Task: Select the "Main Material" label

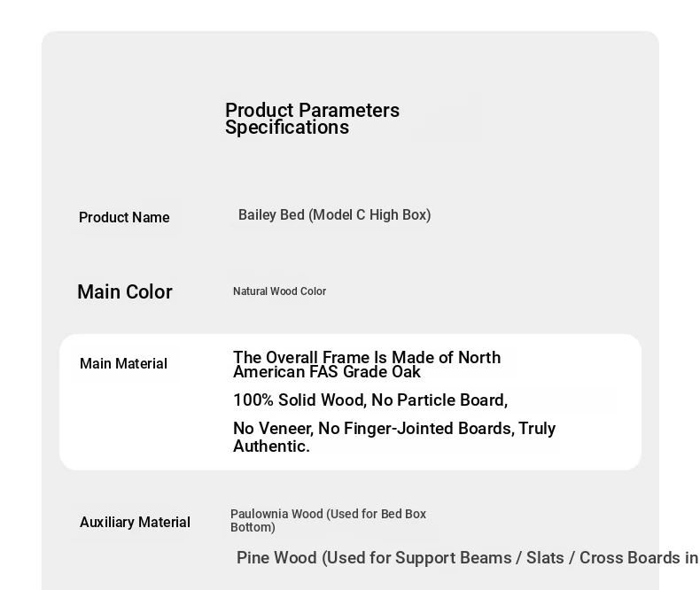Action: (x=123, y=364)
